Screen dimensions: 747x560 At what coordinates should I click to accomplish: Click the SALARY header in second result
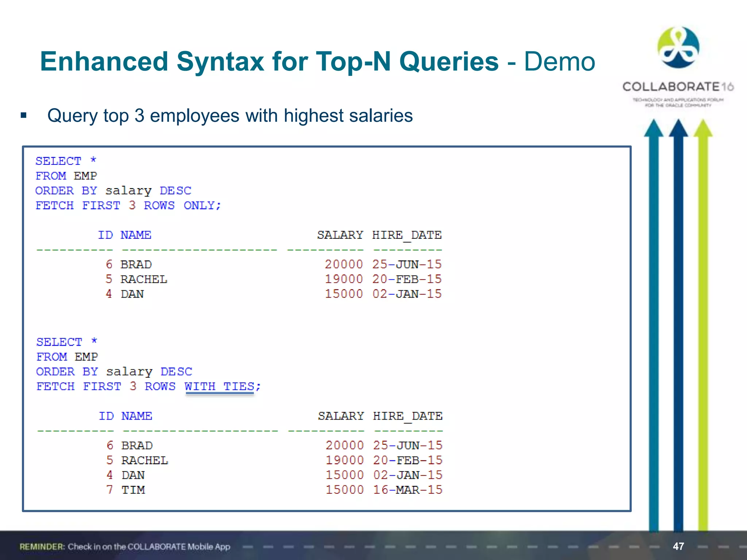[341, 416]
